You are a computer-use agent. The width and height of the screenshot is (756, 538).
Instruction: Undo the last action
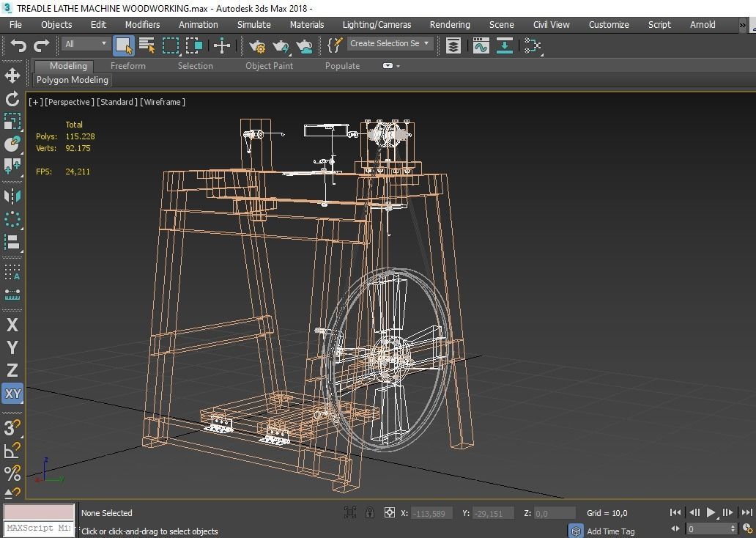(18, 45)
